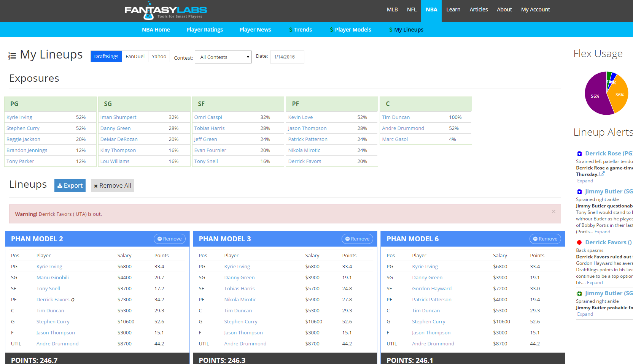Open the Player News tab
The width and height of the screenshot is (633, 364).
(x=255, y=30)
